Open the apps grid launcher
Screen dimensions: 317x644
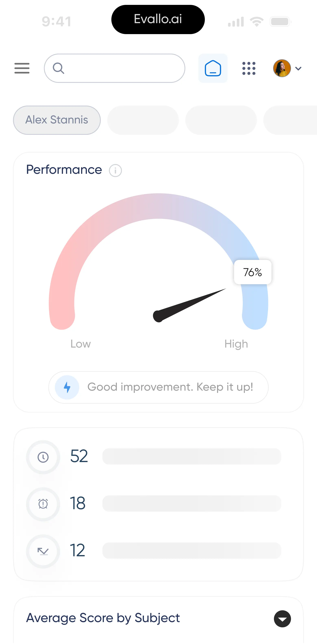tap(249, 68)
